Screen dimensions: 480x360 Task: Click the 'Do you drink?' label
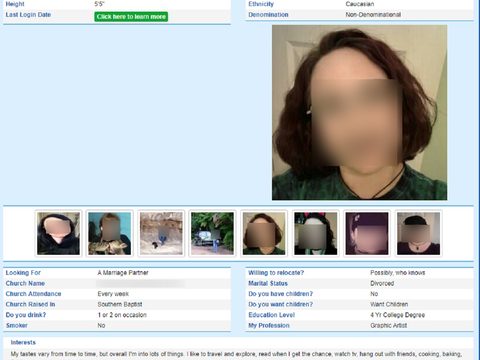[26, 315]
